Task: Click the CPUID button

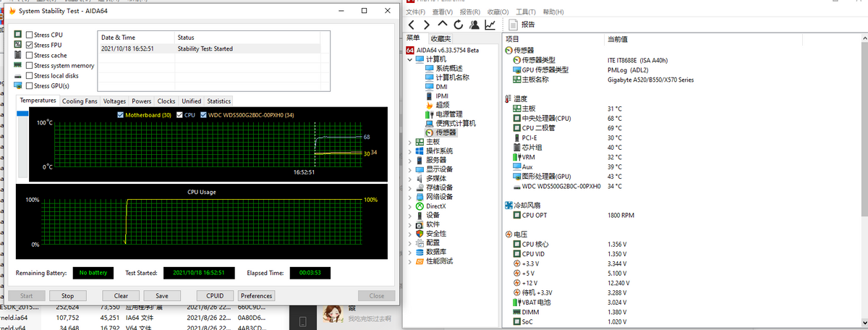Action: click(x=215, y=296)
